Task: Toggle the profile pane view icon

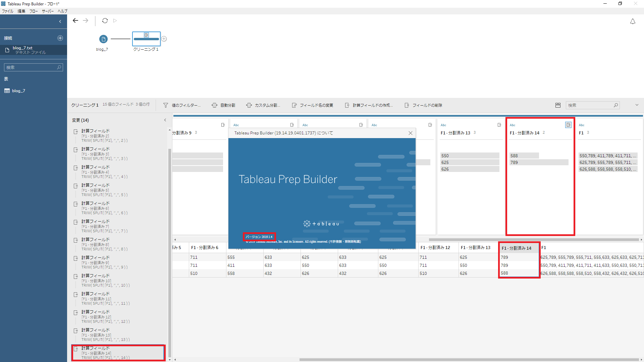Action: coord(558,105)
